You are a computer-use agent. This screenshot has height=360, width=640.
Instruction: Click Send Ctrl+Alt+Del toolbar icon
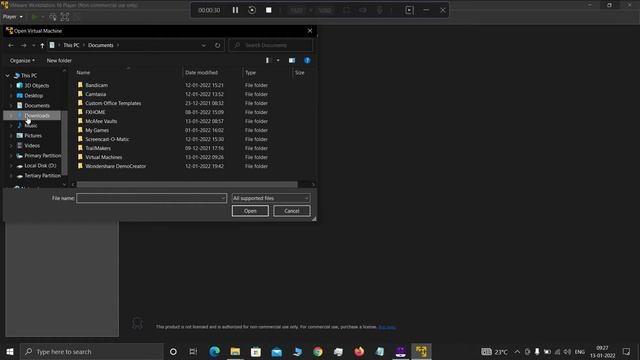point(53,17)
